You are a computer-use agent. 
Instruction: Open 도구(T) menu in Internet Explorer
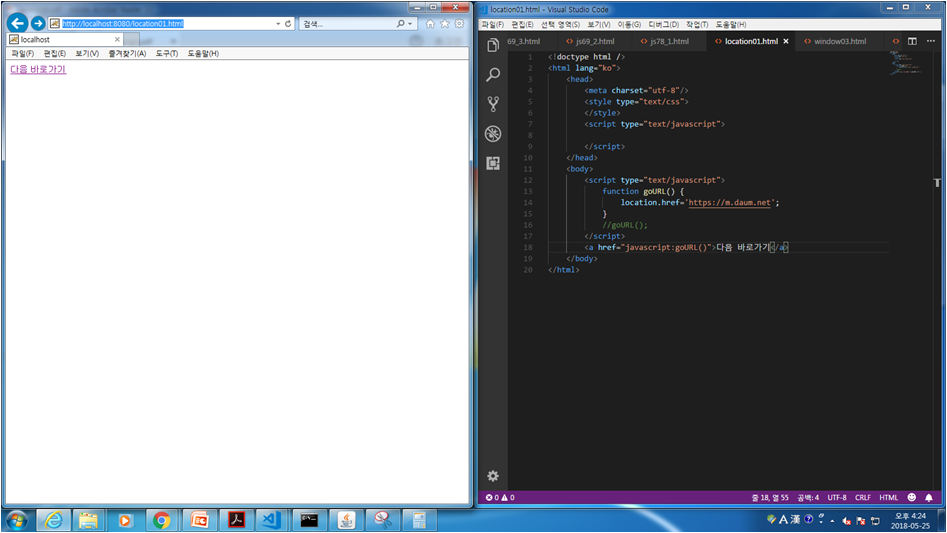pos(167,53)
